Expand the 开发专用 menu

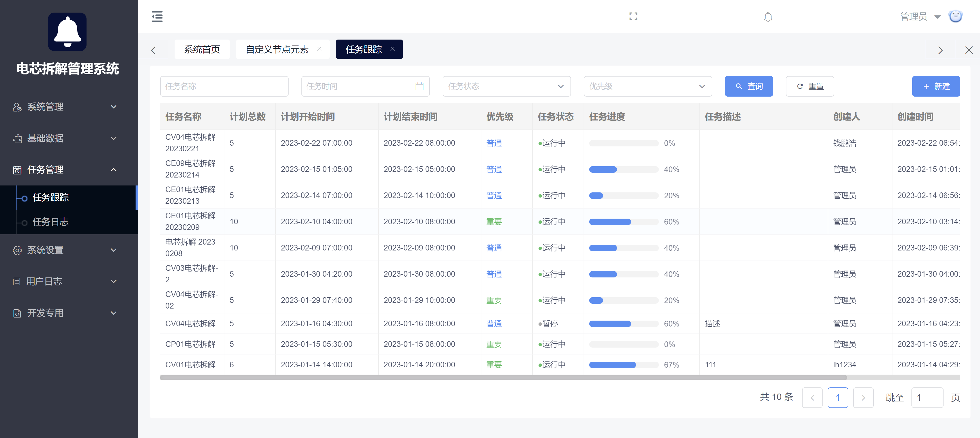[x=69, y=313]
